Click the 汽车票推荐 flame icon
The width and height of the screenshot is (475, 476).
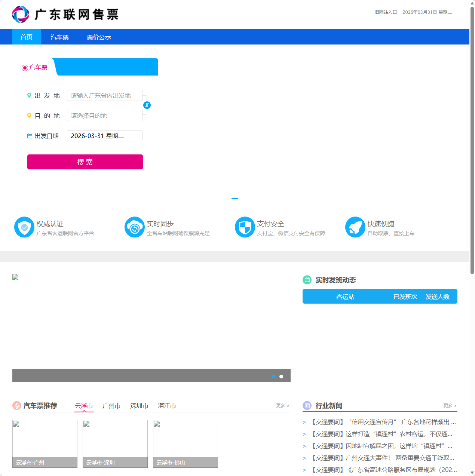point(16,405)
